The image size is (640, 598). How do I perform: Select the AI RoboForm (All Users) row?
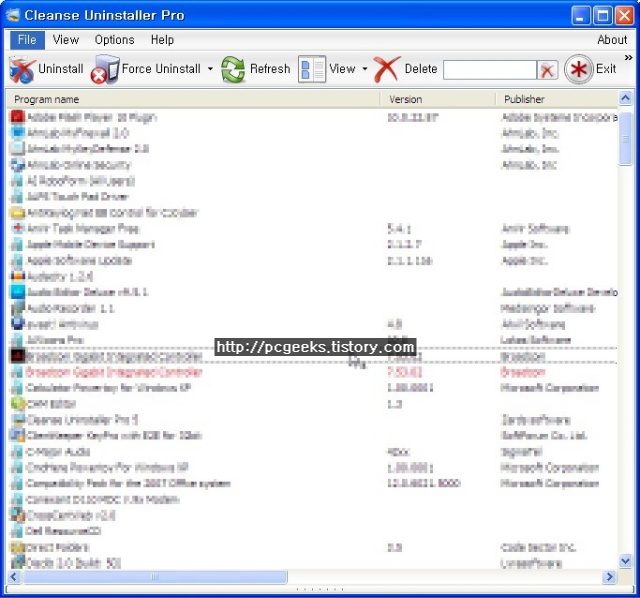[313, 181]
